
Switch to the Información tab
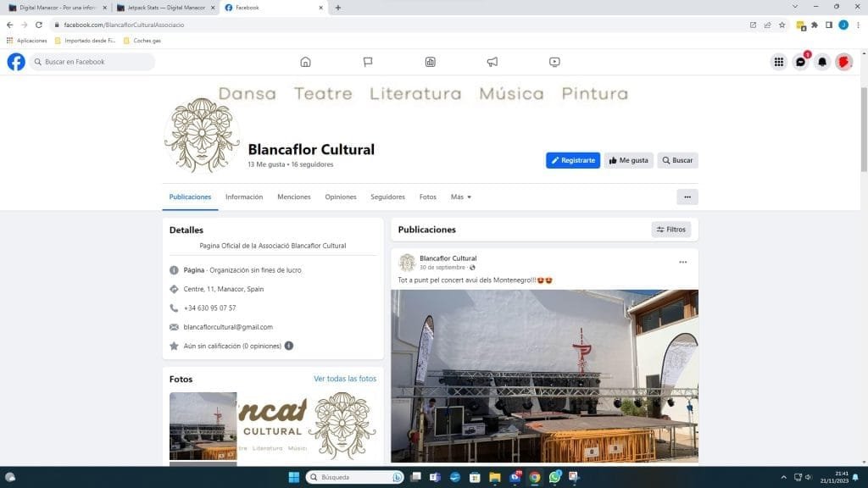(244, 197)
